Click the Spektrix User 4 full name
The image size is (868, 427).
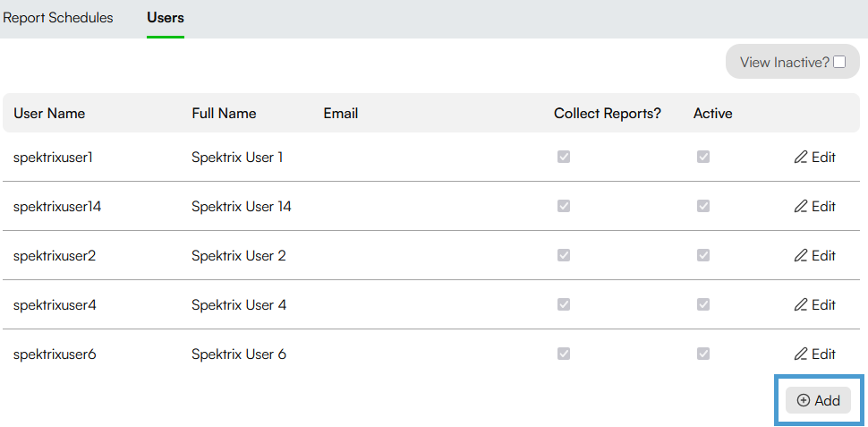point(239,305)
